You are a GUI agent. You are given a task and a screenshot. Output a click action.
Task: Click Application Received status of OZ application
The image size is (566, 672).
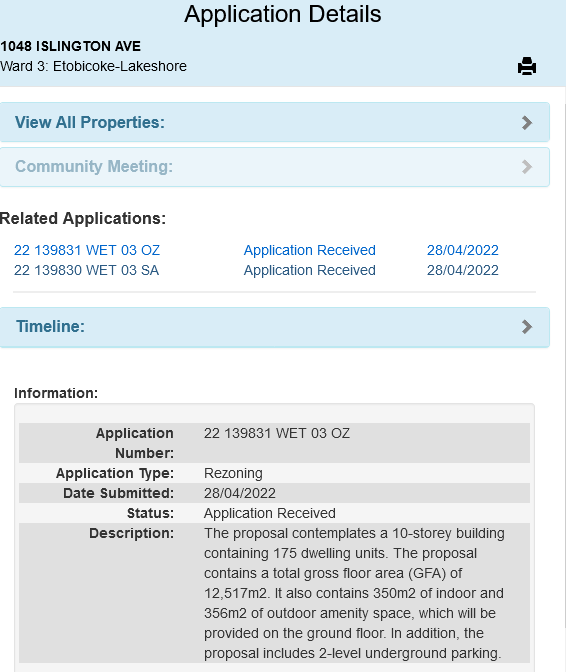[310, 250]
